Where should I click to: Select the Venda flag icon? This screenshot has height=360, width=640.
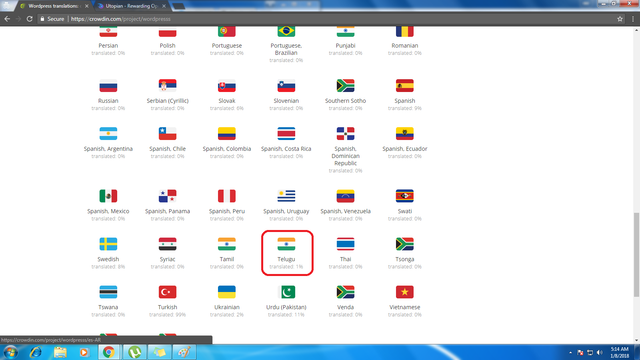point(345,292)
